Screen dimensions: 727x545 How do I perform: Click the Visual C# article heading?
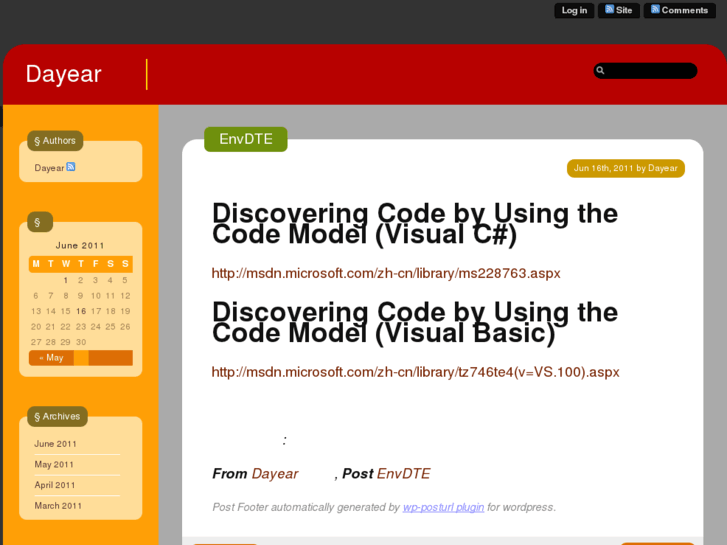pyautogui.click(x=415, y=224)
